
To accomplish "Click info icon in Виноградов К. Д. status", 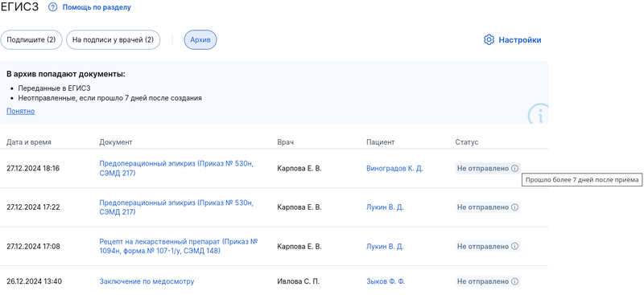I will point(514,169).
